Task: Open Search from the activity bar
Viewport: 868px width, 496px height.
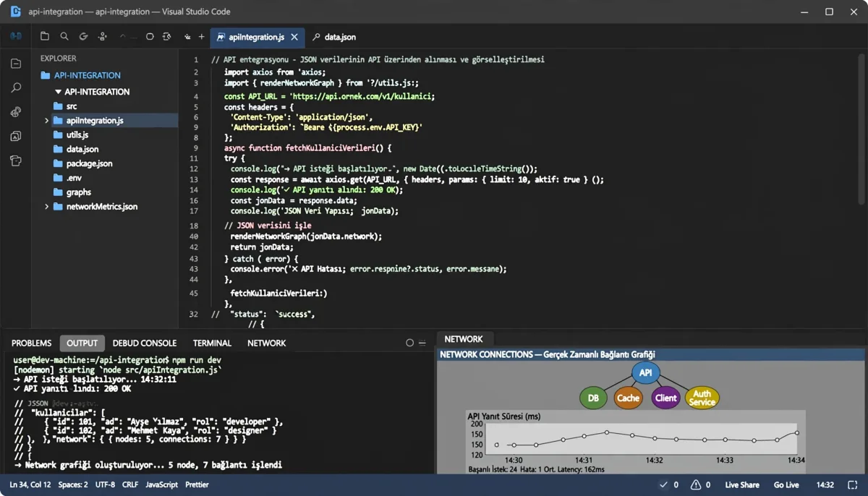Action: [16, 87]
